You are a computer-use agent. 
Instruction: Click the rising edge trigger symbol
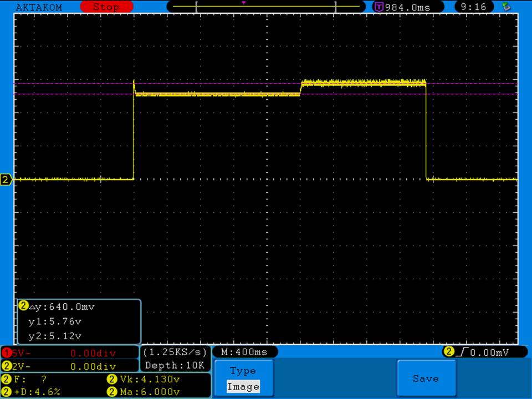(461, 352)
